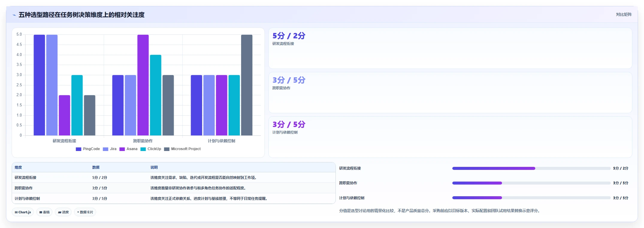The width and height of the screenshot is (644, 228).
Task: Click the icon beside the title 五种选型路径
Action: 14,15
